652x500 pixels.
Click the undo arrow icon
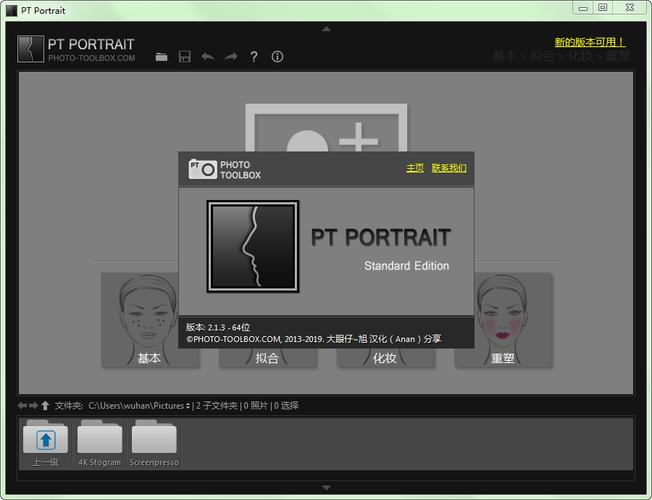(207, 57)
